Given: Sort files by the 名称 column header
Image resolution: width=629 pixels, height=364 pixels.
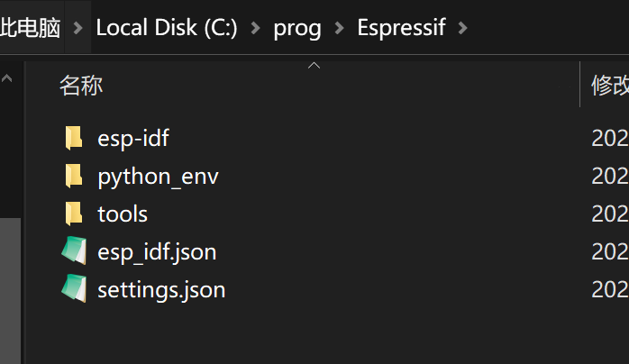Looking at the screenshot, I should click(81, 86).
